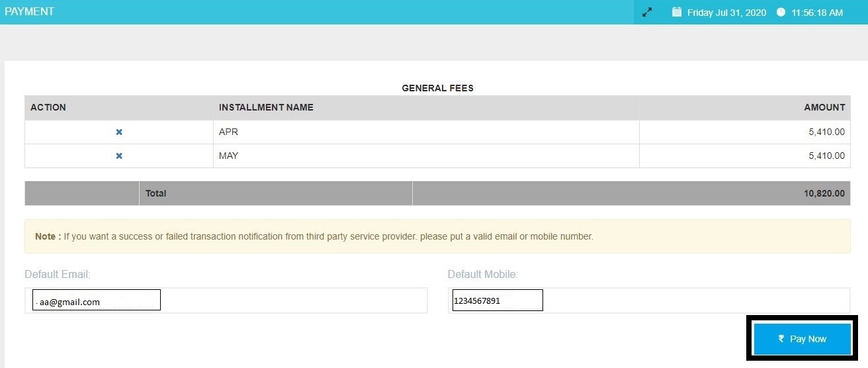Image resolution: width=868 pixels, height=368 pixels.
Task: Click the AMOUNT column header
Action: [x=824, y=107]
